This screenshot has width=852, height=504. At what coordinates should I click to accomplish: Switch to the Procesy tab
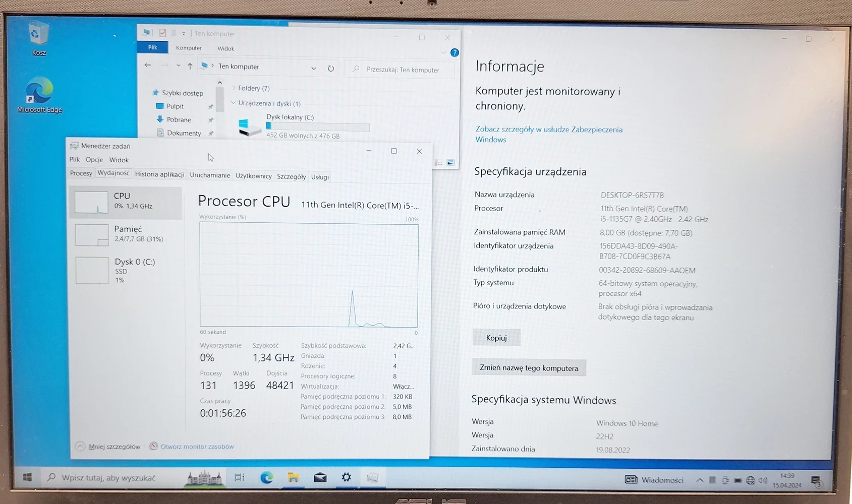[81, 173]
